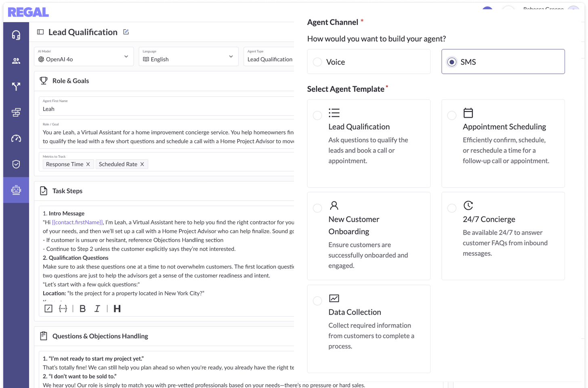
Task: Click the slash command icon in editor toolbar
Action: (x=48, y=309)
